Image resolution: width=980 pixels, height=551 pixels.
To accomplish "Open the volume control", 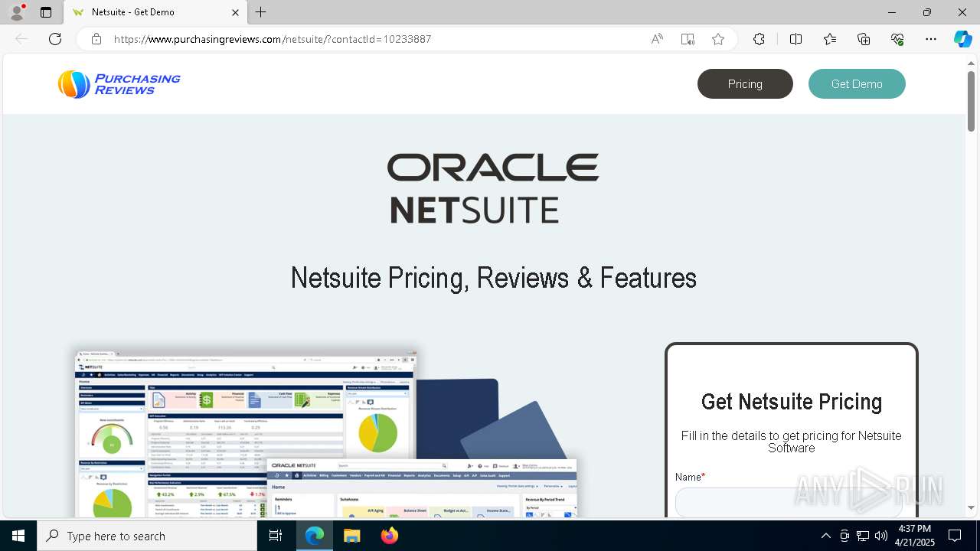I will pos(881,536).
